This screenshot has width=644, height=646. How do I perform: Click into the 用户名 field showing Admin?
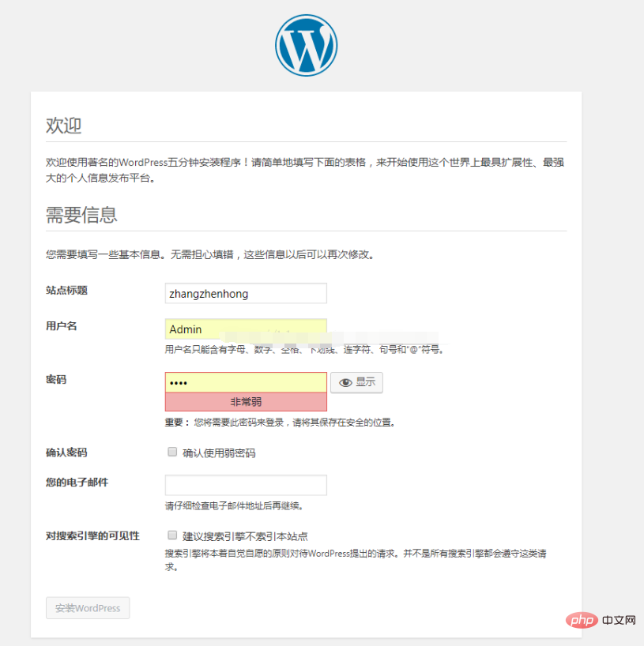pyautogui.click(x=245, y=329)
